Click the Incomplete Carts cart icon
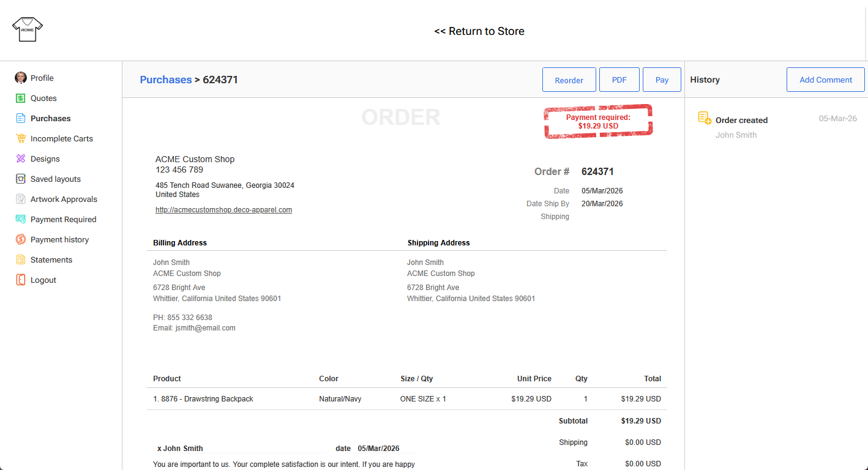Image resolution: width=868 pixels, height=470 pixels. click(21, 138)
